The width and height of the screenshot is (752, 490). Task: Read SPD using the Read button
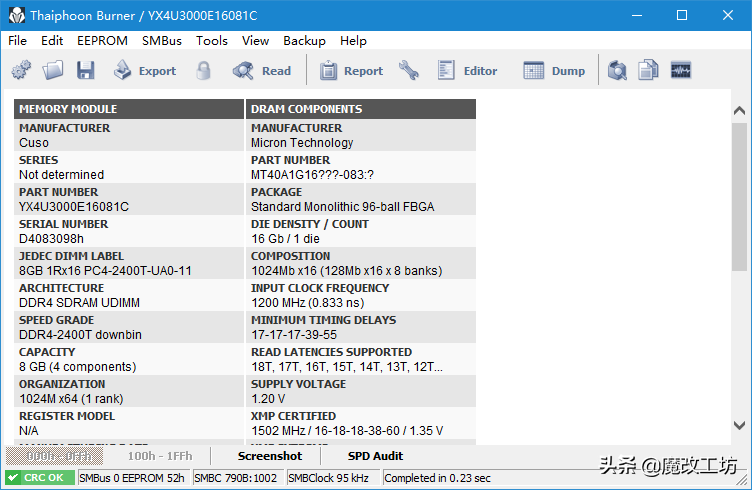coord(262,70)
